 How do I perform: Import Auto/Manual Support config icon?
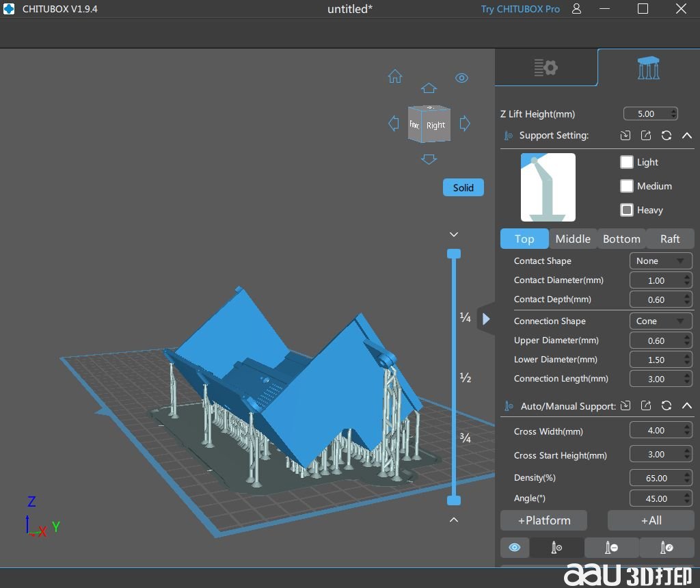[x=625, y=406]
